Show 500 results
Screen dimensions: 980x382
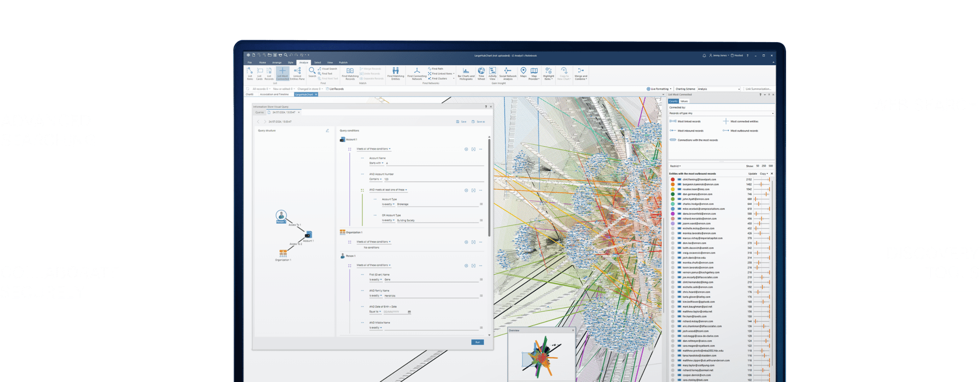coord(770,166)
